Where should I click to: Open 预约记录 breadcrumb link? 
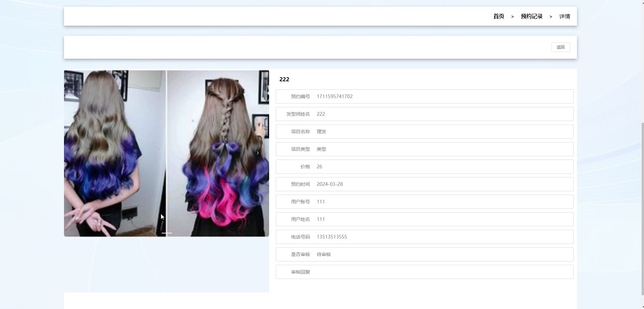click(x=532, y=16)
